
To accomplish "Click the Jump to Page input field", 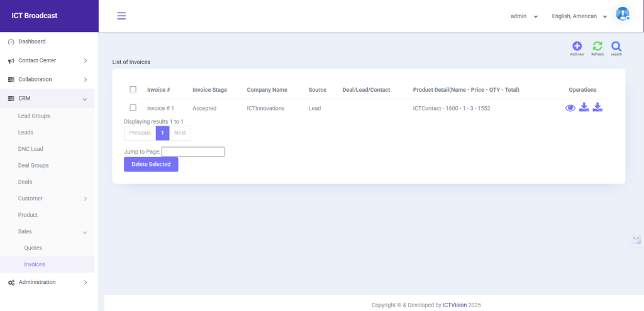I will coord(192,152).
